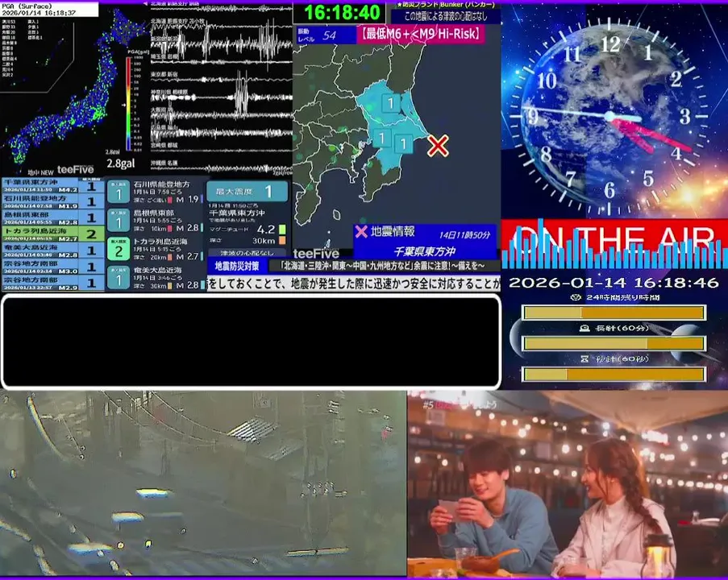The height and width of the screenshot is (580, 728).
Task: Click the numeral 12 on the analog clock
Action: (x=610, y=44)
